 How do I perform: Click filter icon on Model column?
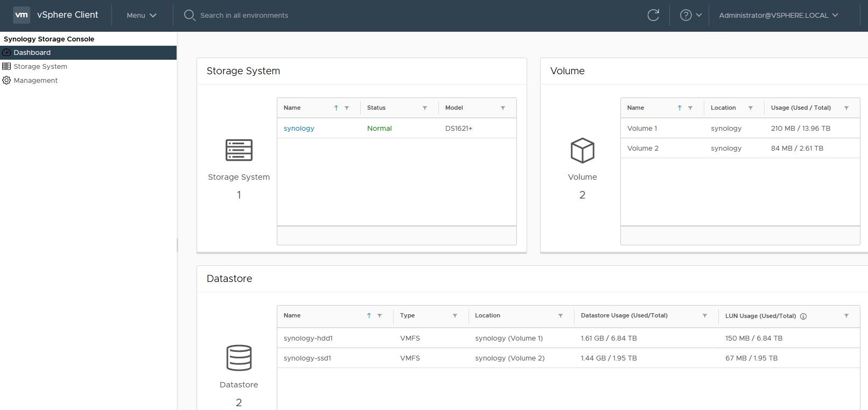(503, 108)
